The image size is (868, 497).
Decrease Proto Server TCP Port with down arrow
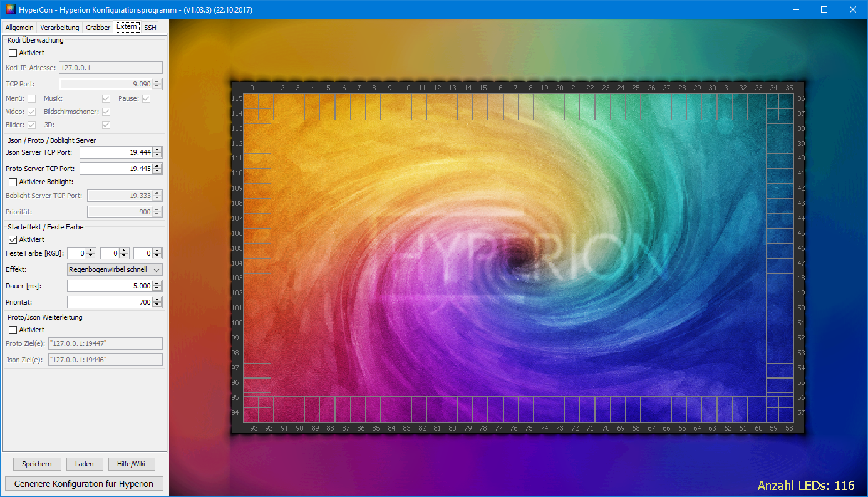coord(157,171)
